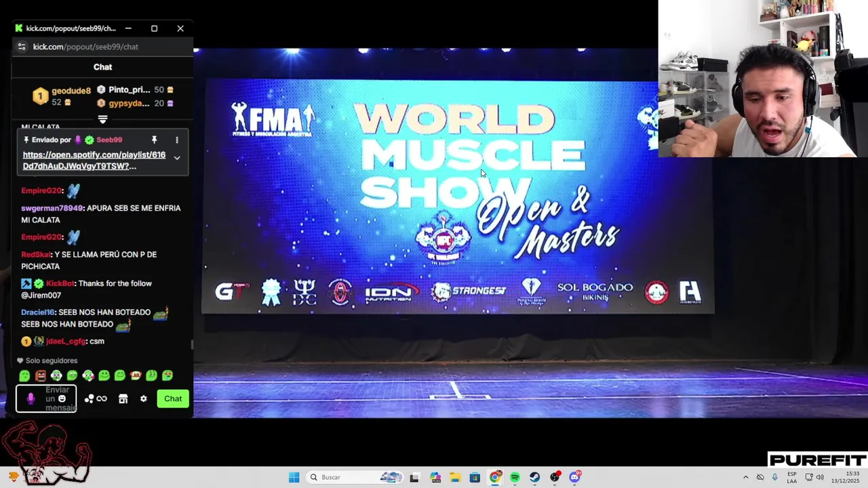Open RedSkal's username in chat
This screenshot has height=488, width=868.
pos(36,255)
